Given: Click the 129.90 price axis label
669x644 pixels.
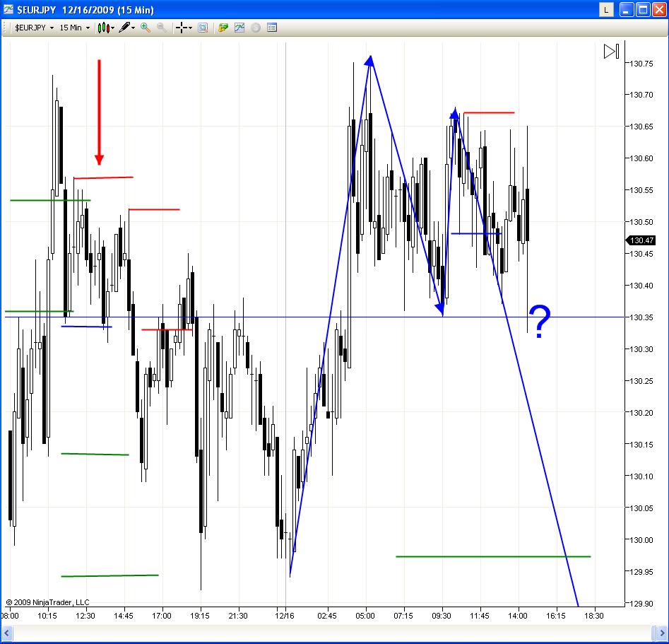Looking at the screenshot, I should 641,604.
